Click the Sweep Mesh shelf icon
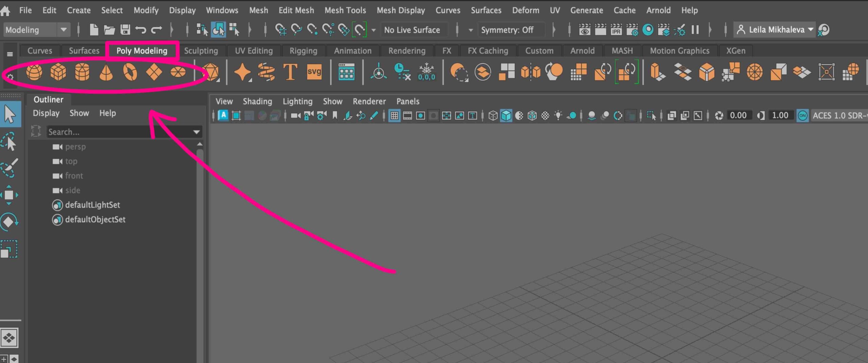The image size is (868, 363). [x=267, y=72]
